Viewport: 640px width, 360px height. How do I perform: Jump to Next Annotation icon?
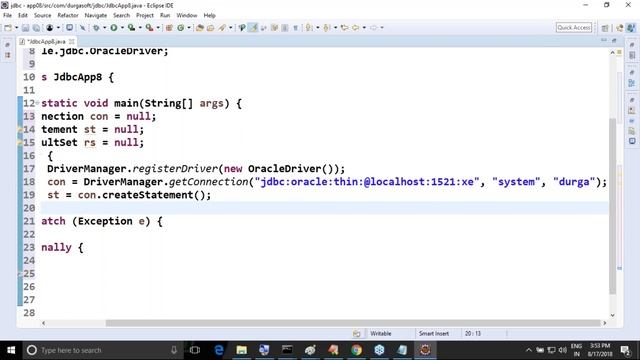click(309, 28)
